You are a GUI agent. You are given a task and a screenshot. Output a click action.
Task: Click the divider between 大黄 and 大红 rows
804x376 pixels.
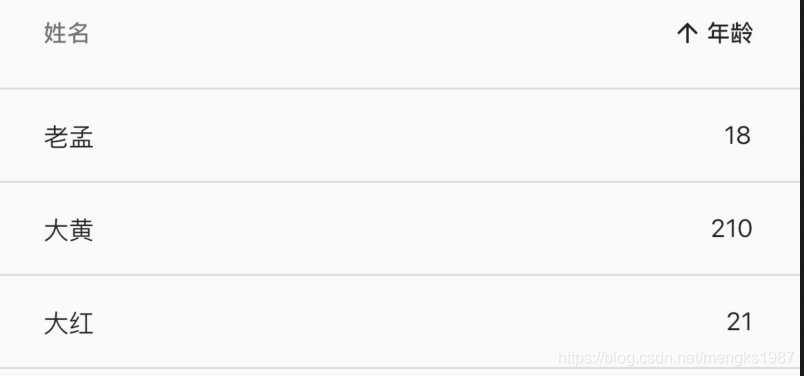pyautogui.click(x=399, y=275)
